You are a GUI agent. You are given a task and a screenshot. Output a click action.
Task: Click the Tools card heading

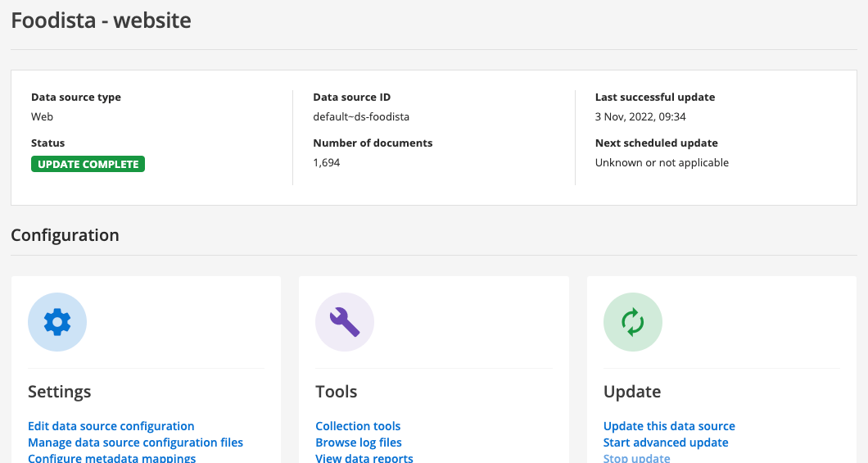point(336,392)
